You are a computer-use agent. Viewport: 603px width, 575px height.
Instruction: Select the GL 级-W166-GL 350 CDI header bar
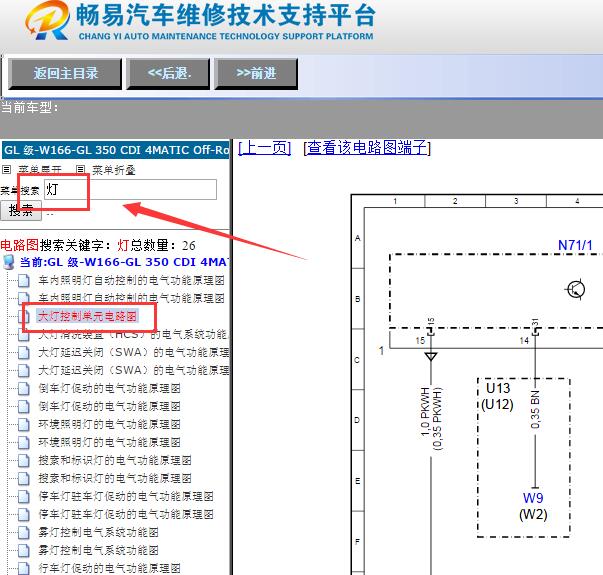pyautogui.click(x=115, y=150)
